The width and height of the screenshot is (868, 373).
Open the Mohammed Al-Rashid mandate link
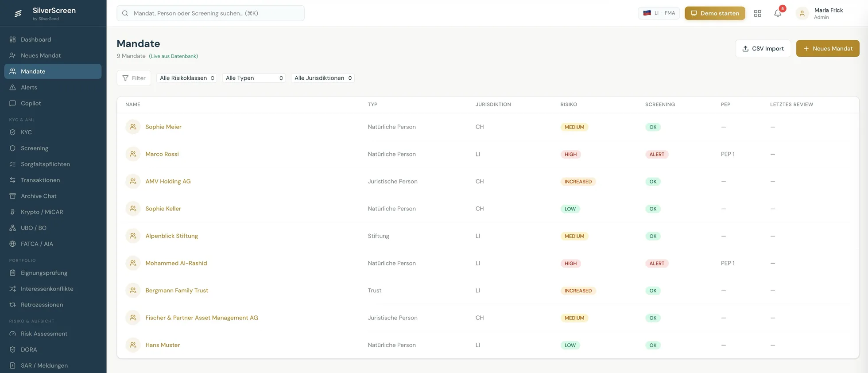tap(176, 263)
